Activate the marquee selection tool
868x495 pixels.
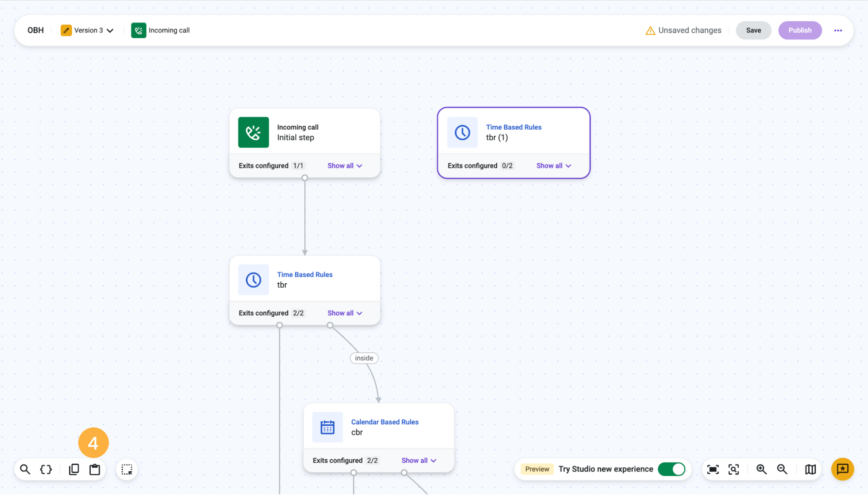pyautogui.click(x=127, y=469)
